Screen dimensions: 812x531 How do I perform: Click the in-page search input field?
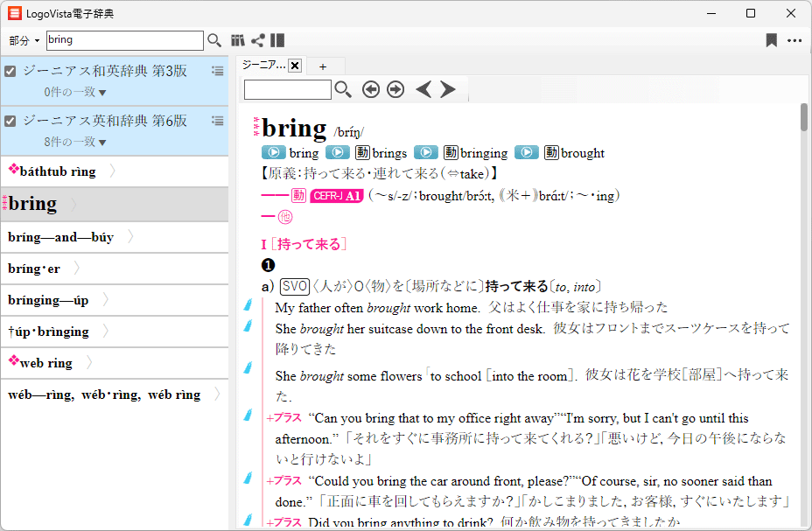coord(287,89)
